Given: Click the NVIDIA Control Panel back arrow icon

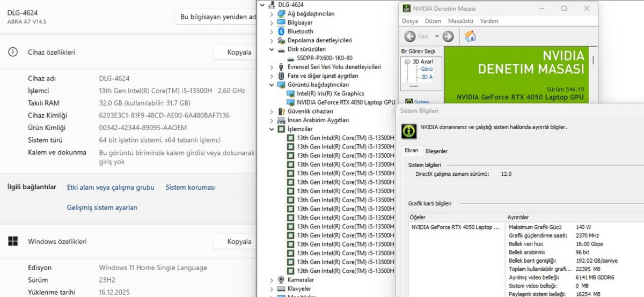Looking at the screenshot, I should point(410,36).
